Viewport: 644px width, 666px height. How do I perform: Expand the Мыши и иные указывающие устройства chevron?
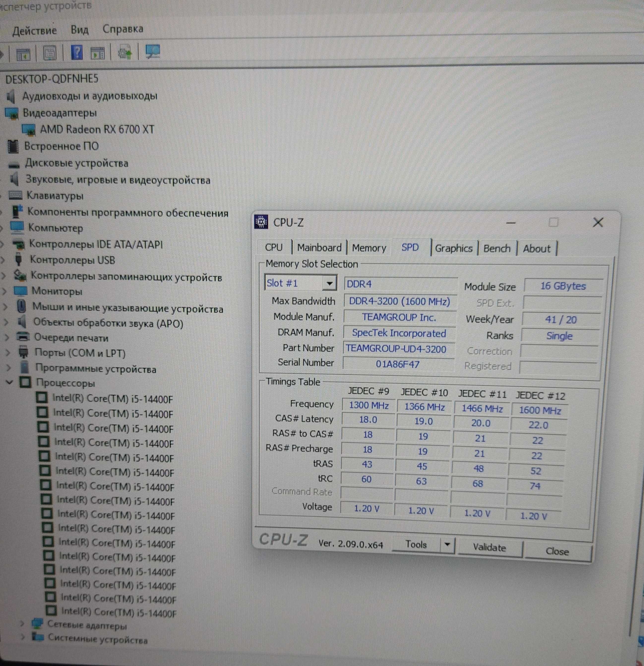5,306
